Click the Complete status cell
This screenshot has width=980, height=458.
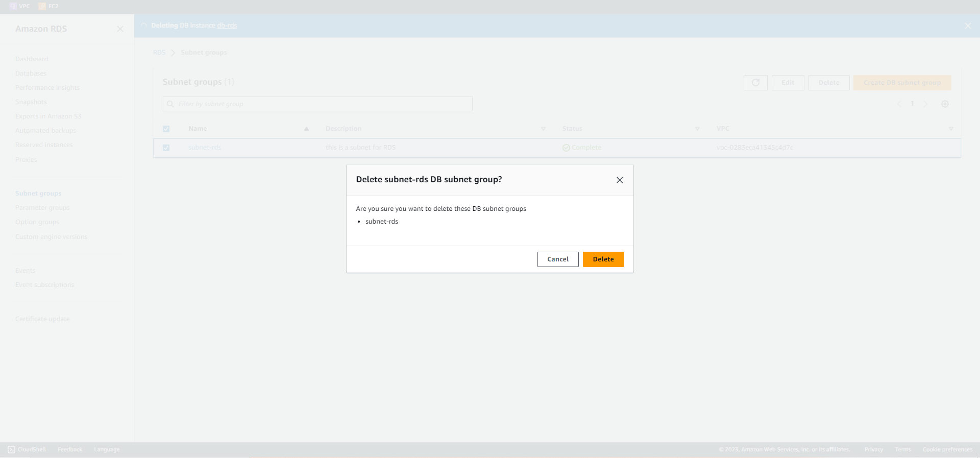pos(582,148)
